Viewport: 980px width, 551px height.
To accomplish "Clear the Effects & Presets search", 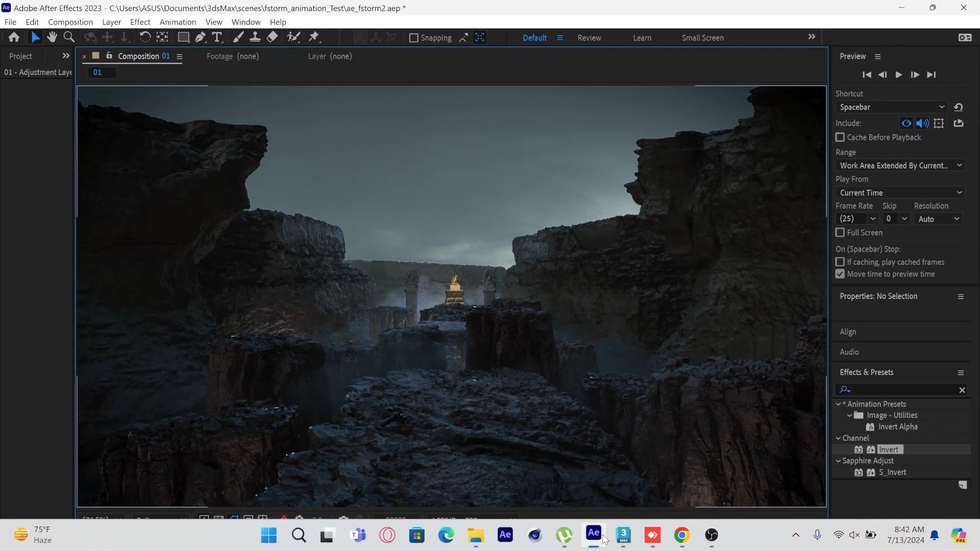I will click(x=962, y=390).
